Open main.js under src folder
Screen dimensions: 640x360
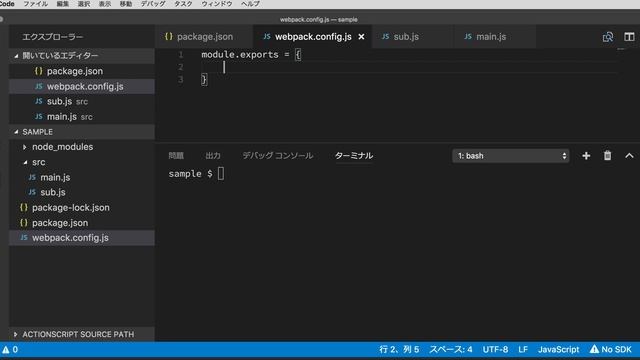(x=82, y=177)
